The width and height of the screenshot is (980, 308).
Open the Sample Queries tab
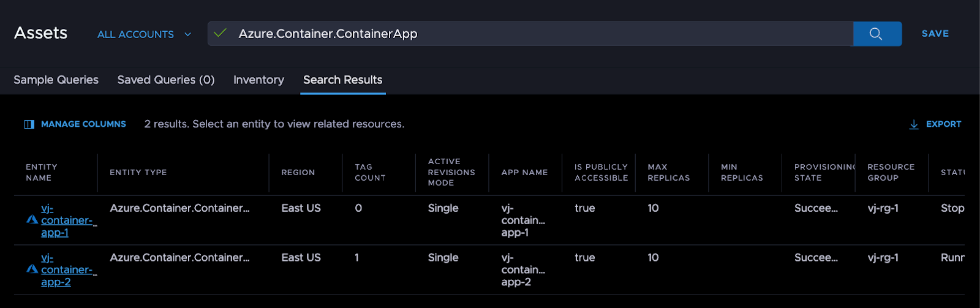click(56, 80)
